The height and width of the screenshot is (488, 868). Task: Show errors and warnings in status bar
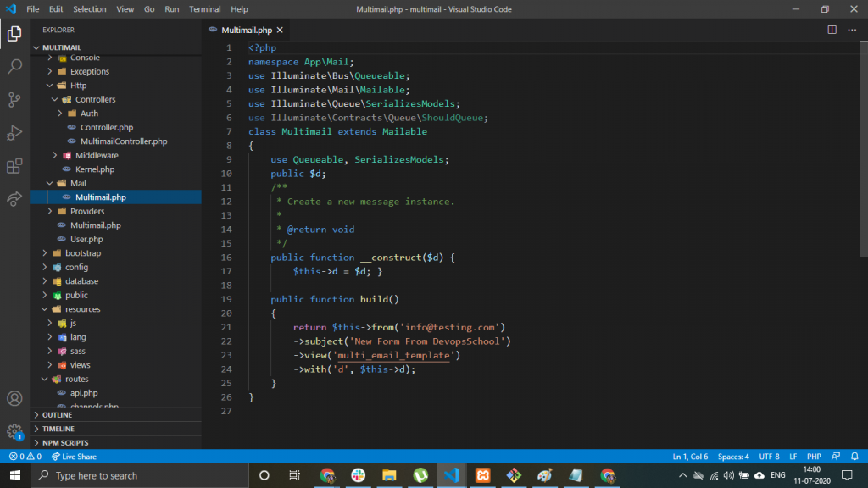[25, 457]
